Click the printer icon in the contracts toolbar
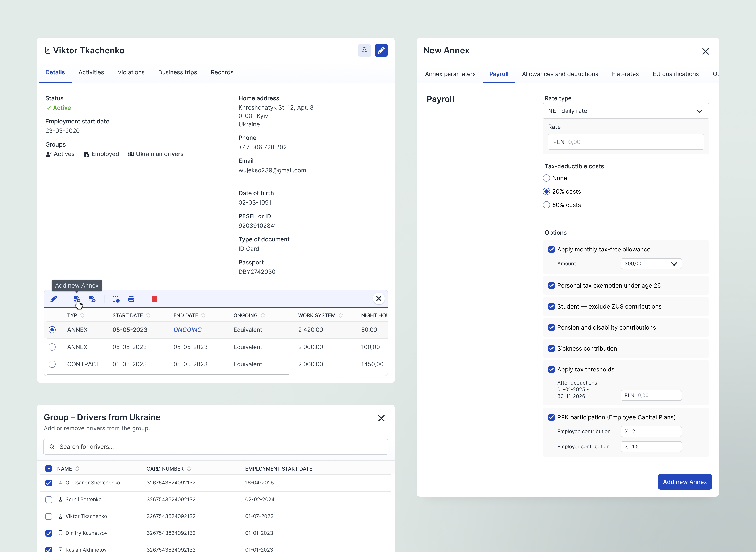This screenshot has height=552, width=756. (131, 299)
